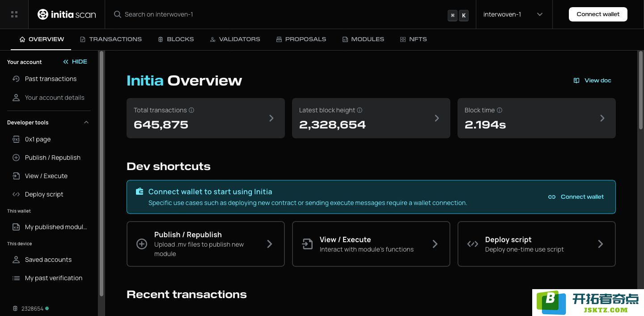The width and height of the screenshot is (644, 316).
Task: Open Saved accounts in sidebar
Action: tap(49, 260)
